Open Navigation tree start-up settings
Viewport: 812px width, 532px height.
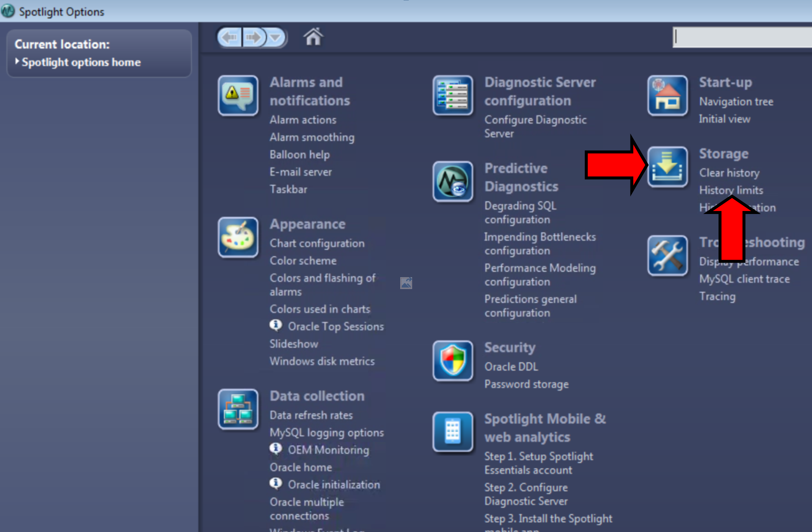736,102
